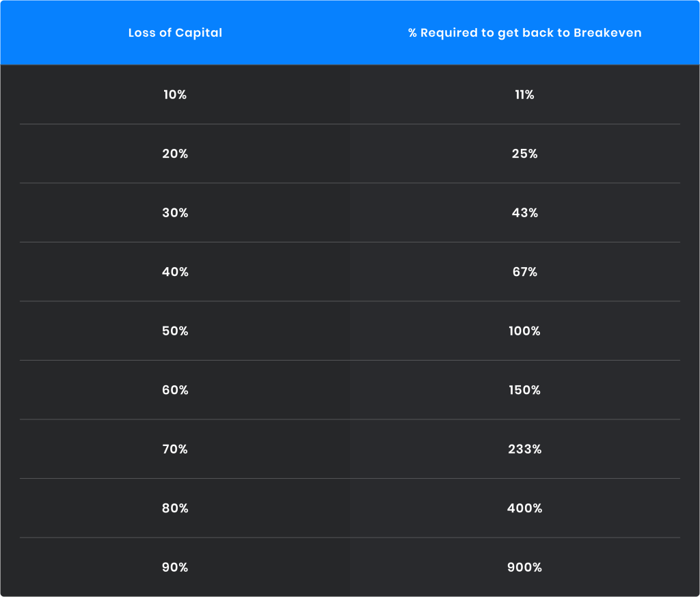Select the 43% breakeven value
The image size is (700, 597).
524,213
